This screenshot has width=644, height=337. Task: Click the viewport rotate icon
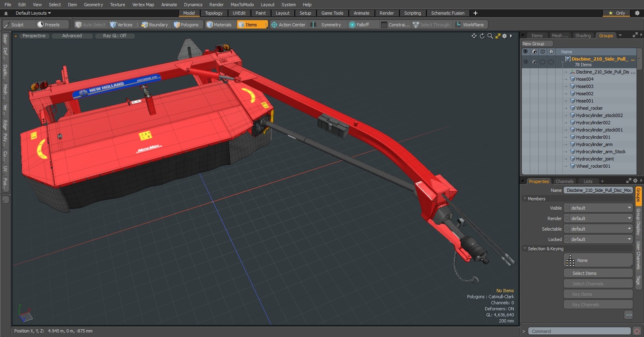482,36
